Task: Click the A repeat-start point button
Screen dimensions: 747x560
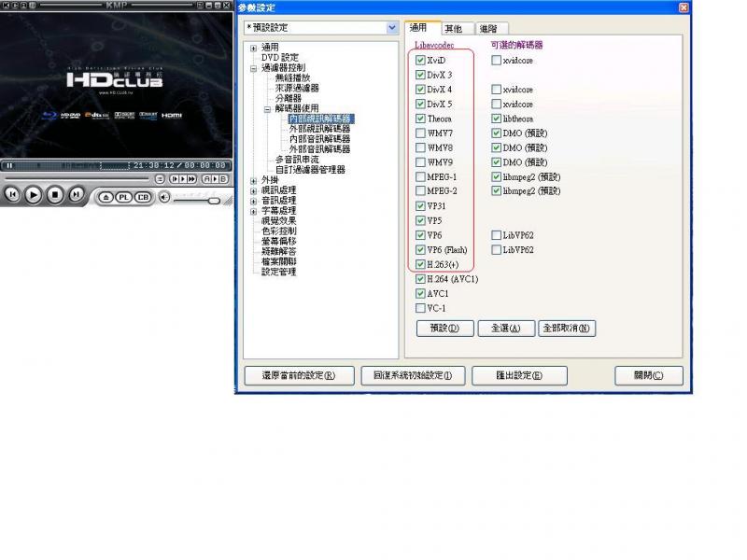Action: coord(206,179)
